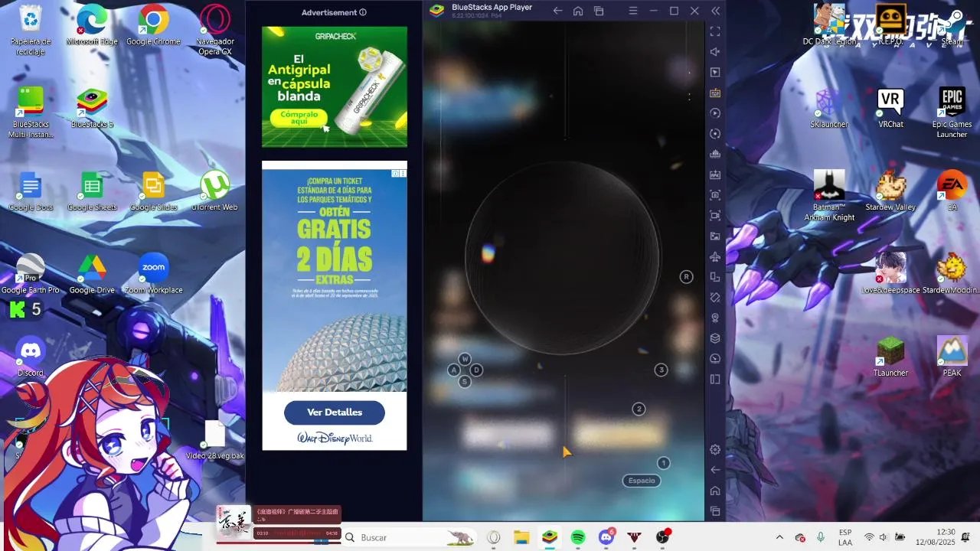Open the BlueStacks media folder icon

tap(715, 236)
